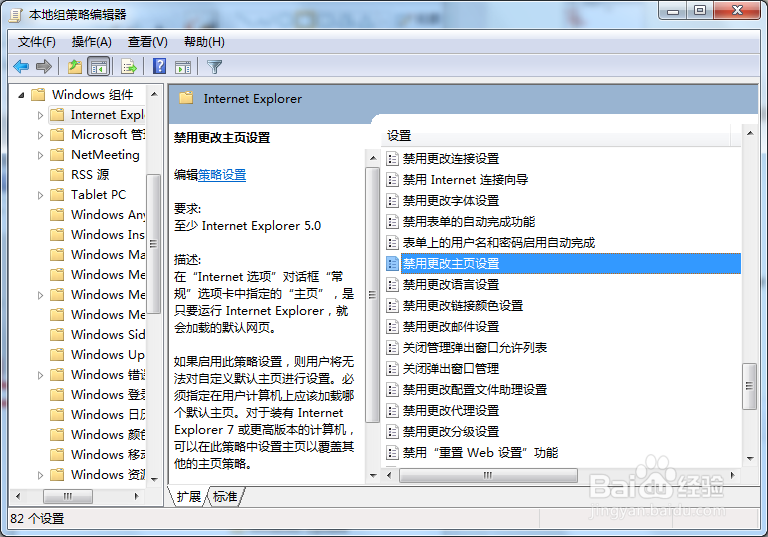
Task: Expand the Microsoft 管理 tree node
Action: click(40, 135)
